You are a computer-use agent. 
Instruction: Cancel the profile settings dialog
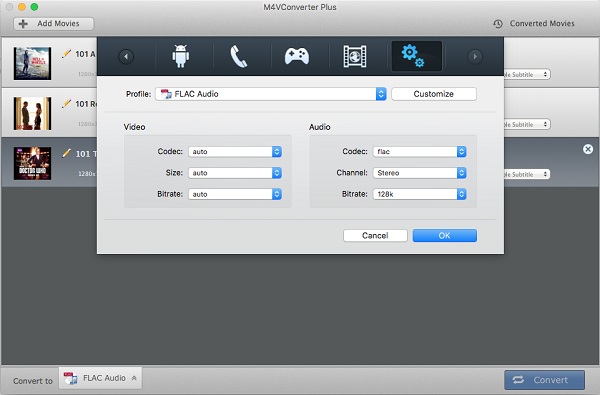click(375, 235)
